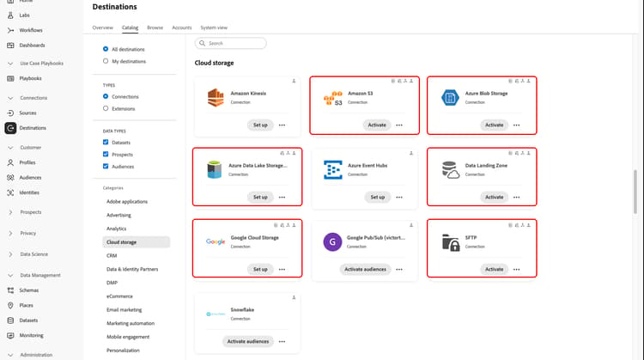Click the Snowflake logo
The width and height of the screenshot is (644, 360).
pos(216,314)
